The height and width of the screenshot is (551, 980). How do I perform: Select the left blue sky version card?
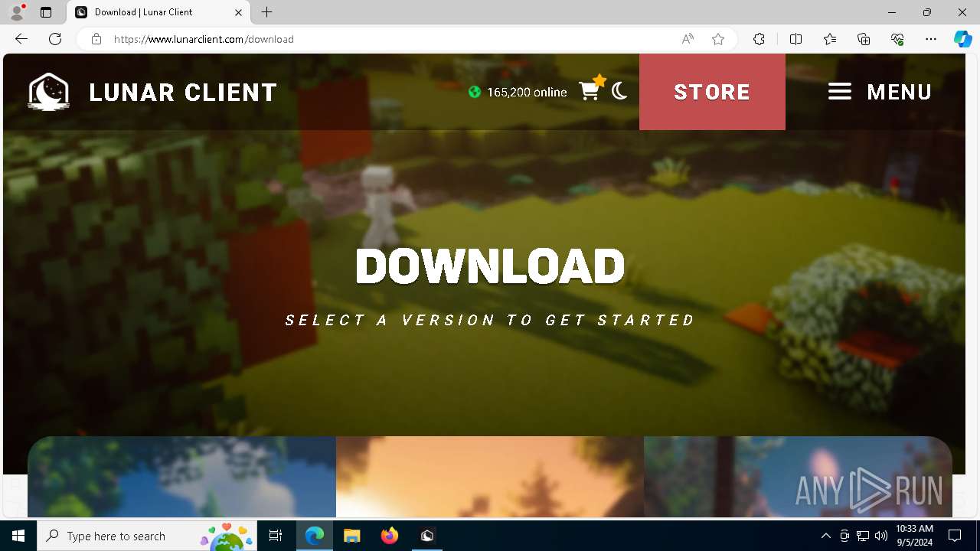[x=181, y=476]
